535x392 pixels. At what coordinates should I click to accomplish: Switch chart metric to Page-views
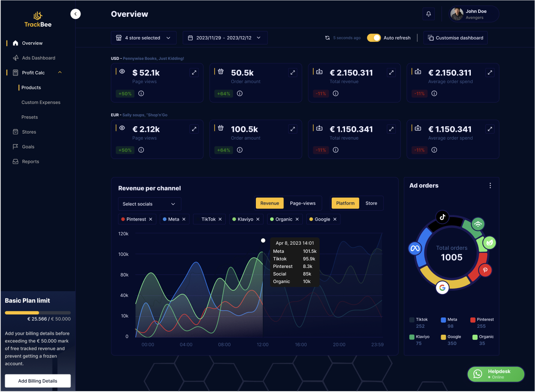(x=303, y=203)
